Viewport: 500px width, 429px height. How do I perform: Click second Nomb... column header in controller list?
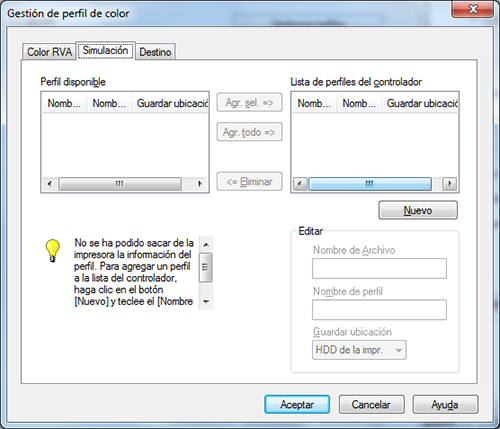point(359,103)
